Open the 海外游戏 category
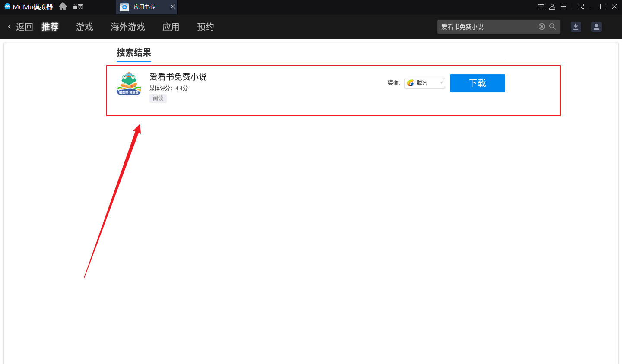This screenshot has height=364, width=622. point(128,27)
